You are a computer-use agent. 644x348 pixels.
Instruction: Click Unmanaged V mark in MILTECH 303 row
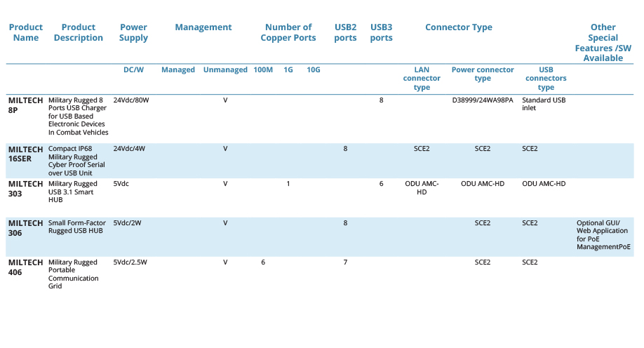coord(225,184)
